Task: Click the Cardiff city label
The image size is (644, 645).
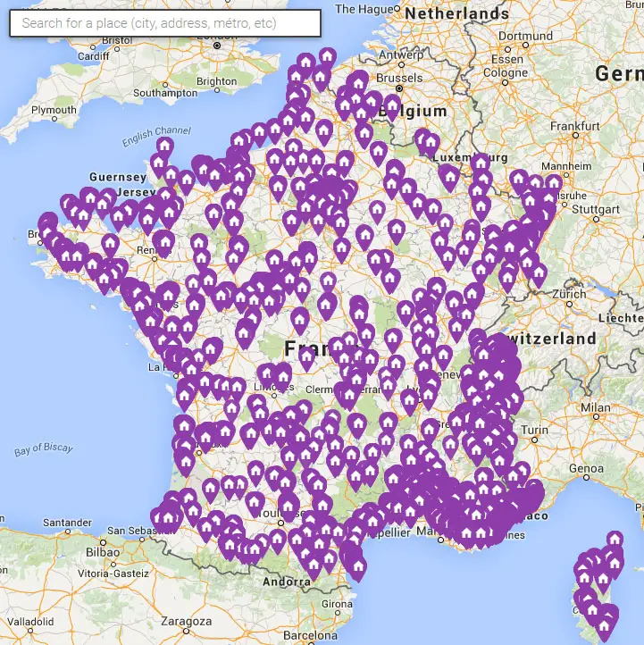Action: point(94,56)
